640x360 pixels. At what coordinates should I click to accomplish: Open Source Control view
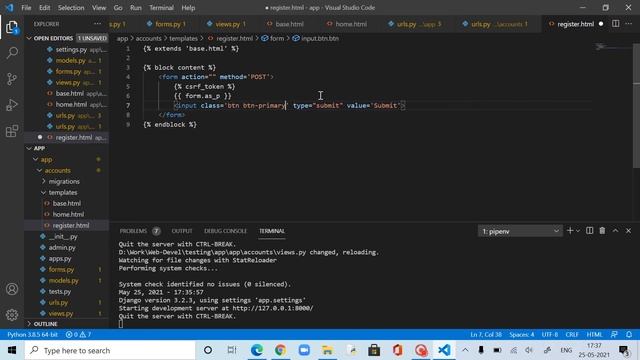coord(12,79)
